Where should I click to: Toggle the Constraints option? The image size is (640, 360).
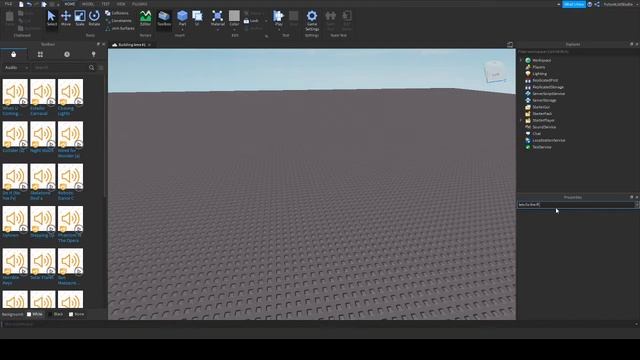click(118, 20)
